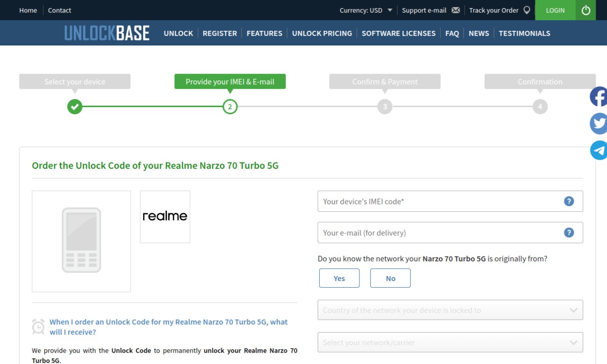Click the phone placeholder image
The height and width of the screenshot is (364, 607).
point(82,241)
